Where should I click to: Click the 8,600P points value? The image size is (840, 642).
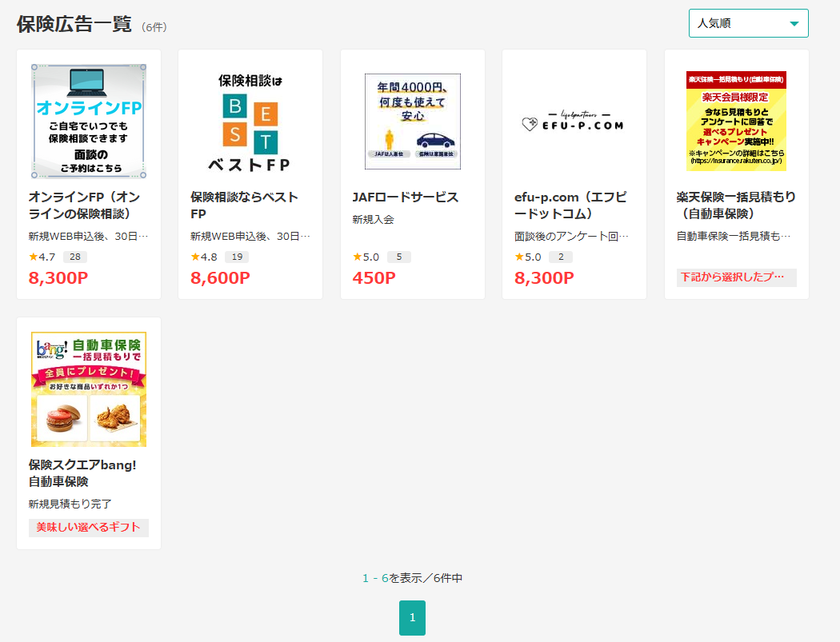click(220, 278)
